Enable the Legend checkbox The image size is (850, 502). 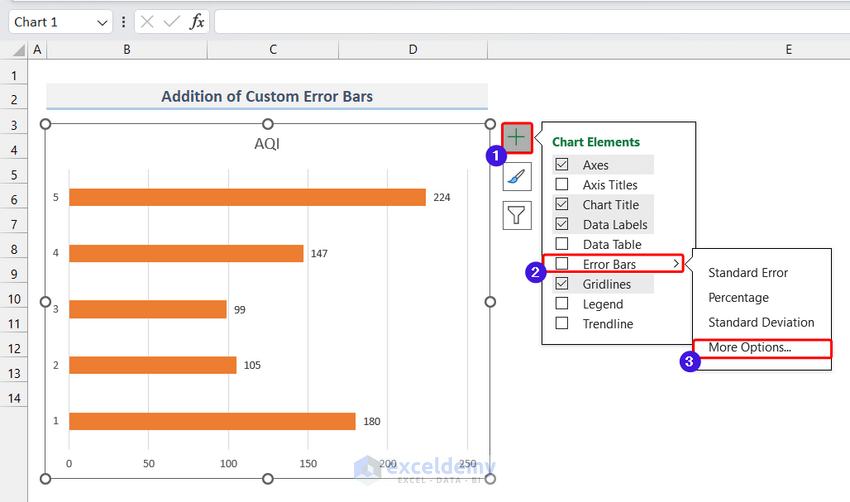coord(562,304)
